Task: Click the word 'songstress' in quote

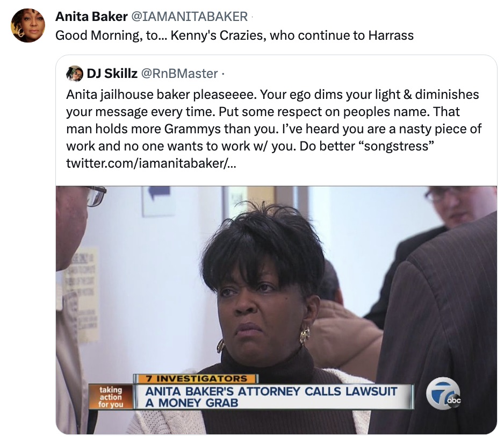Action: point(399,146)
